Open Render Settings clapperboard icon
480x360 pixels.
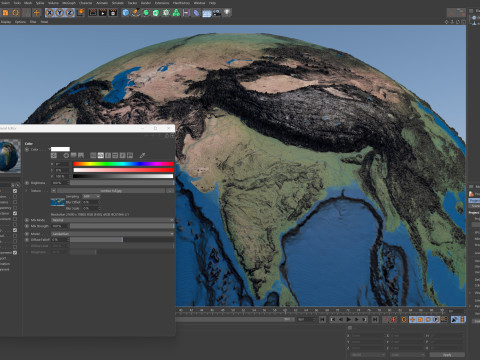(x=113, y=13)
